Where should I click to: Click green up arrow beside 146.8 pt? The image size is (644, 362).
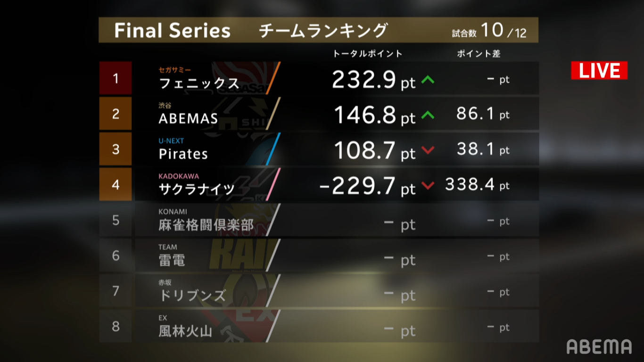point(428,115)
